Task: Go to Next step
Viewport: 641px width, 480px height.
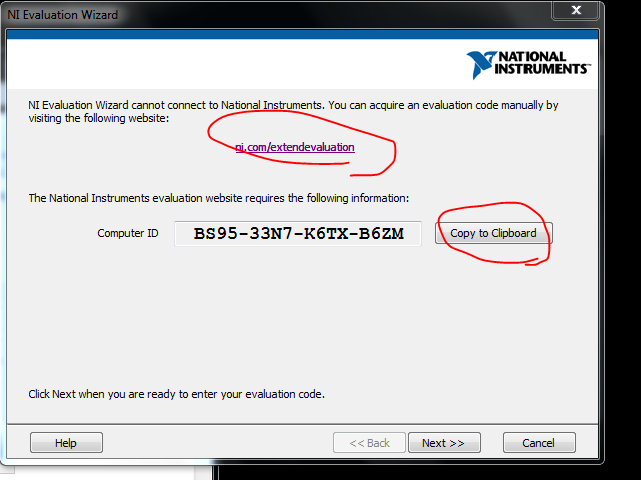Action: tap(444, 443)
